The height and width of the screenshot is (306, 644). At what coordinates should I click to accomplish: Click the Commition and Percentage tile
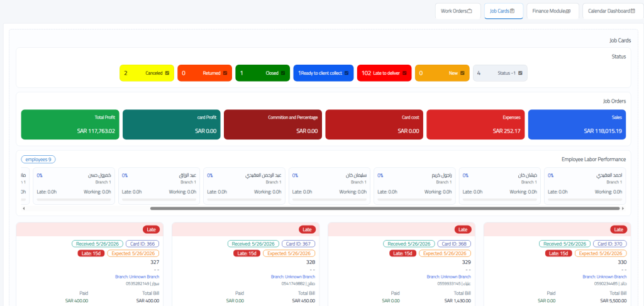click(273, 124)
